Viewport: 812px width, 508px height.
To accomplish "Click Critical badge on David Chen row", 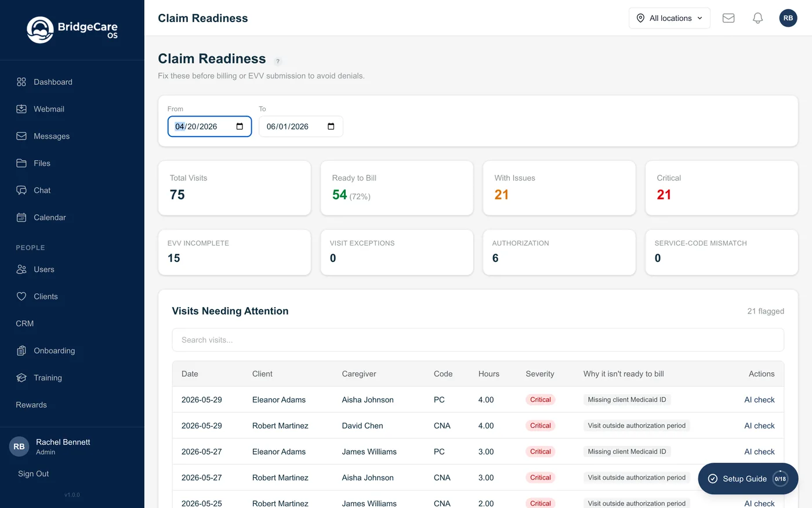I will [x=541, y=426].
